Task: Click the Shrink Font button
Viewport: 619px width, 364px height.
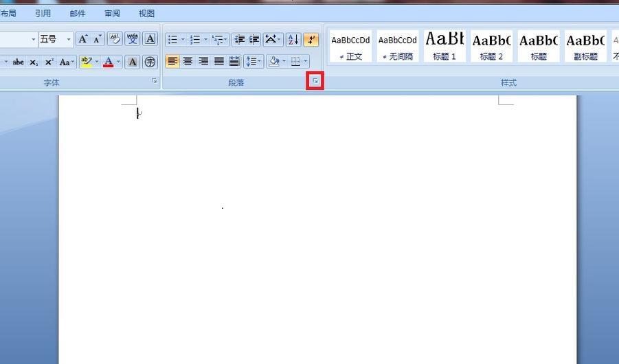Action: 98,39
